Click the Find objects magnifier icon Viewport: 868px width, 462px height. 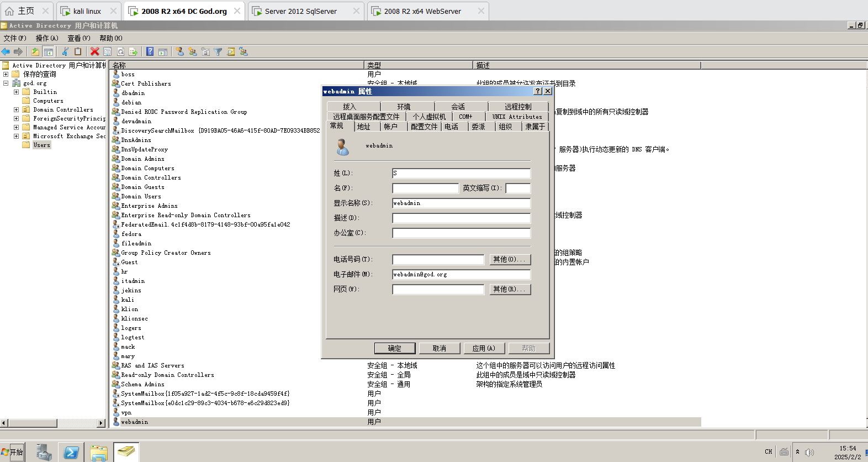231,51
